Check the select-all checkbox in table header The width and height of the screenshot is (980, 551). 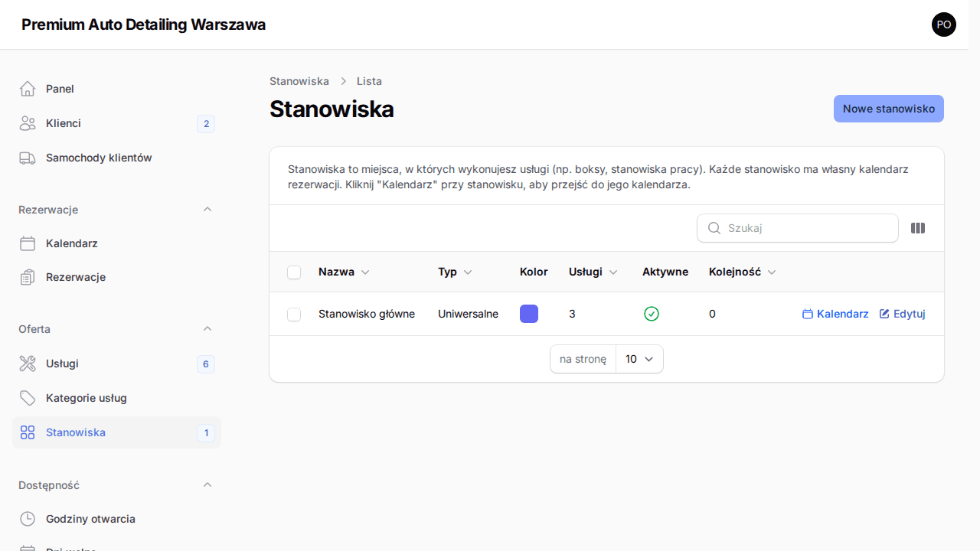[294, 272]
